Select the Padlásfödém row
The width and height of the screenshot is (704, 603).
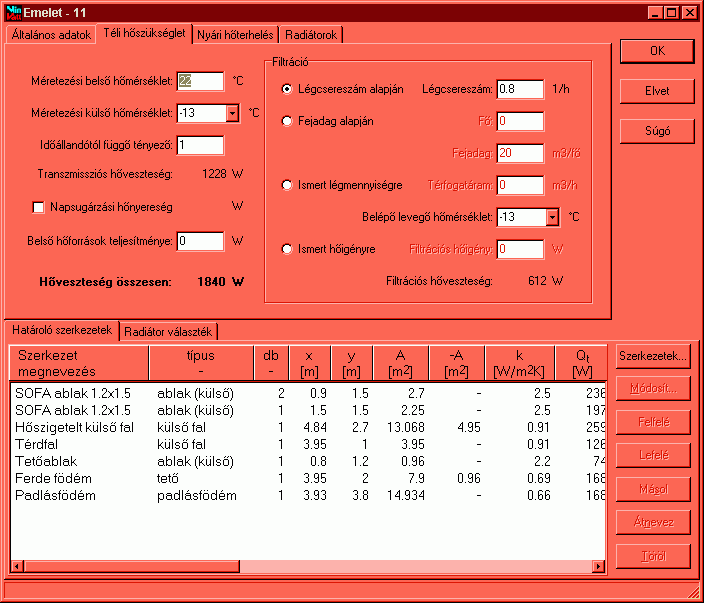click(308, 496)
